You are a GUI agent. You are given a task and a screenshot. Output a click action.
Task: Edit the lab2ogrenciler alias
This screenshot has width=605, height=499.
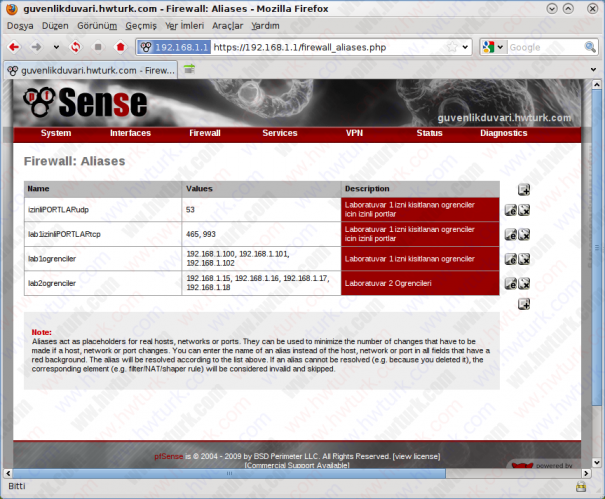click(x=510, y=283)
